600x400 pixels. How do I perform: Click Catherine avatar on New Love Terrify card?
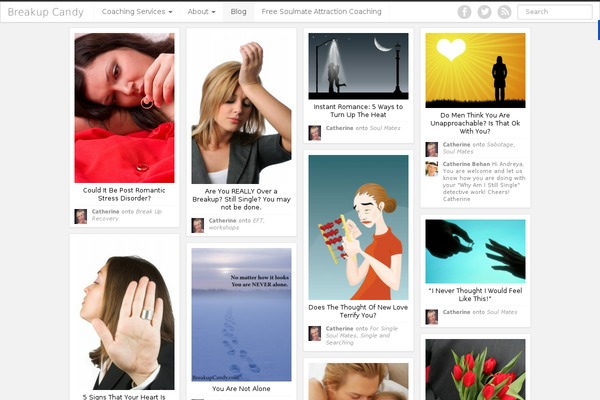coord(315,333)
